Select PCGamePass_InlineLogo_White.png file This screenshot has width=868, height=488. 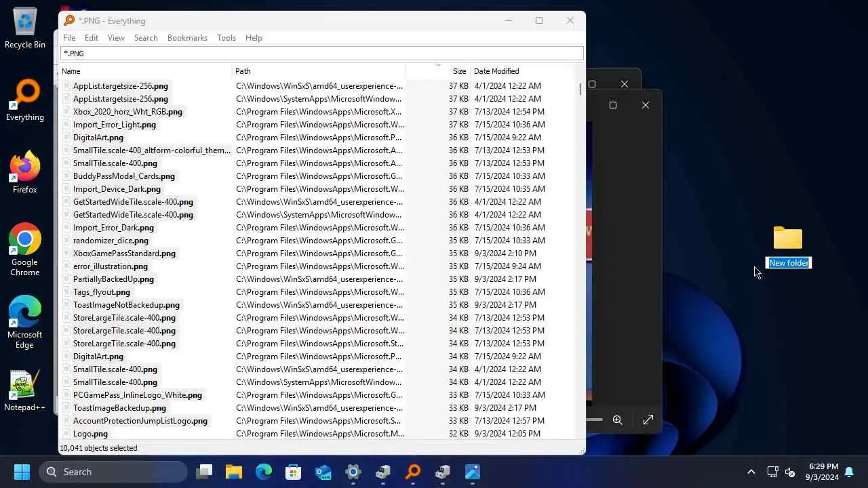click(138, 395)
